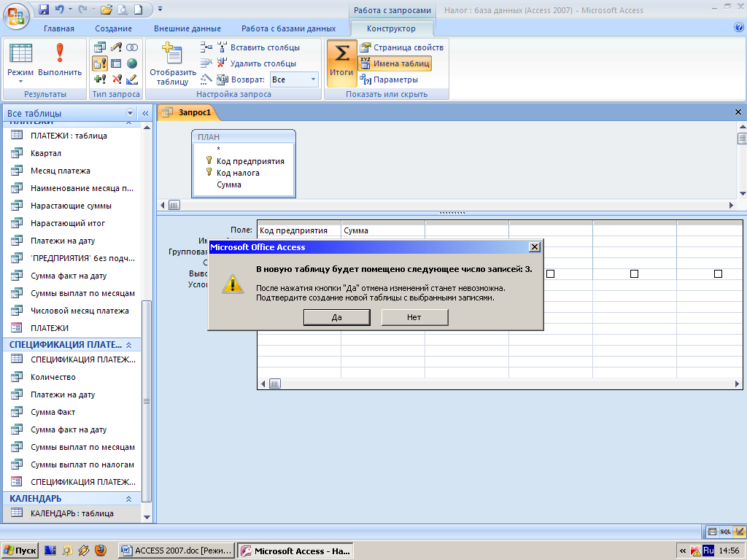Select the Crosstab query type icon
This screenshot has width=747, height=560.
tap(116, 63)
